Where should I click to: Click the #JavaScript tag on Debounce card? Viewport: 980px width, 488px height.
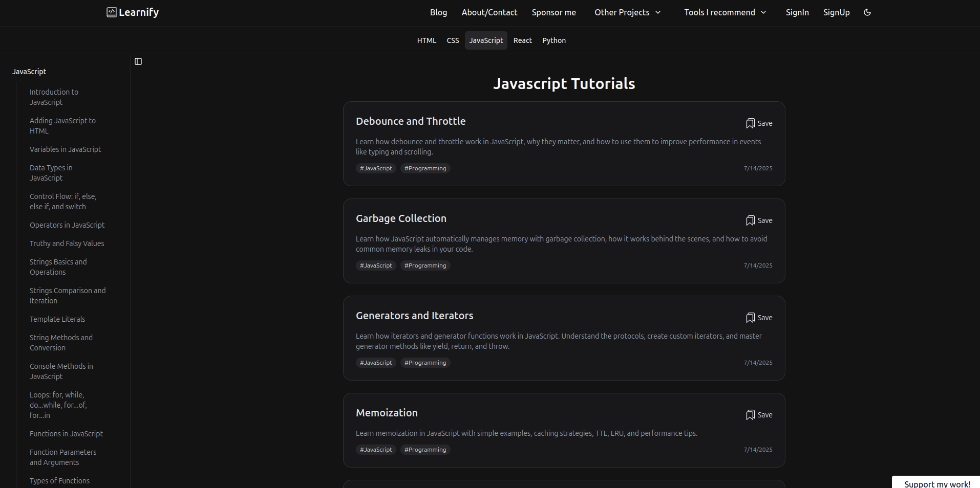tap(376, 168)
